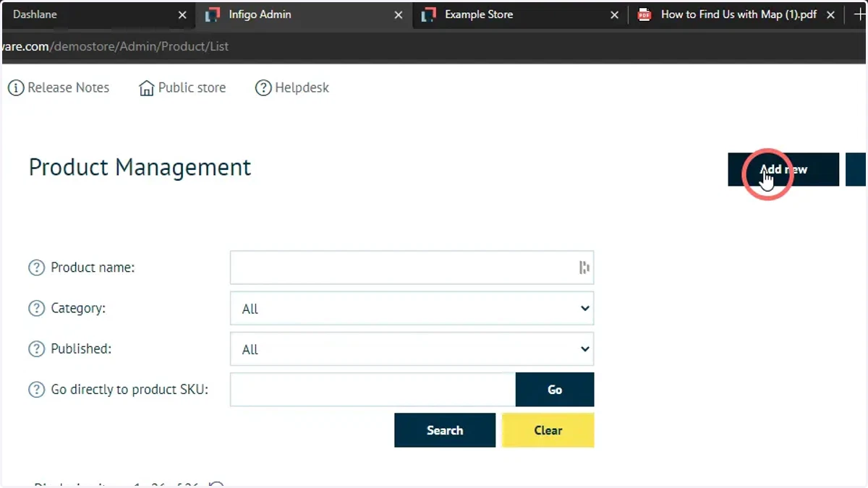Click the Go button
The image size is (868, 488).
pos(555,390)
